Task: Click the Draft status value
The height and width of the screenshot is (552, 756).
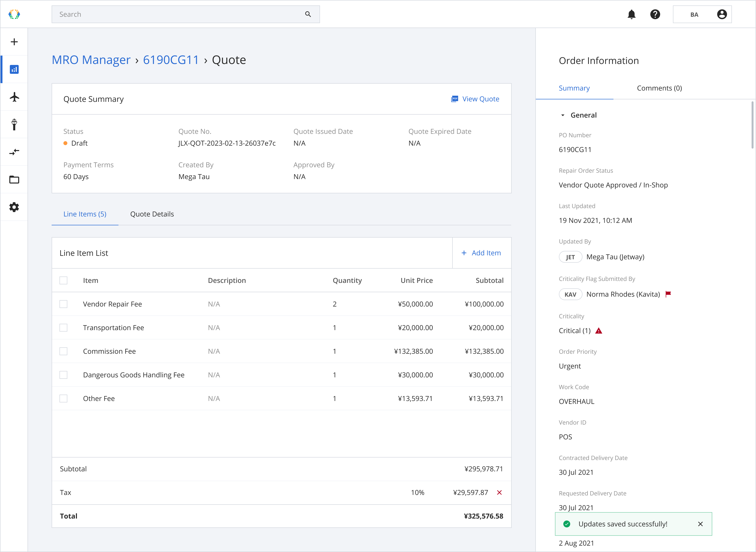Action: tap(79, 143)
